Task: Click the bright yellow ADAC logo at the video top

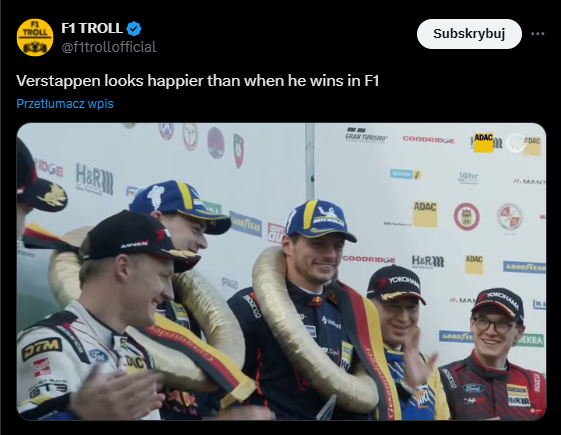Action: coord(483,142)
